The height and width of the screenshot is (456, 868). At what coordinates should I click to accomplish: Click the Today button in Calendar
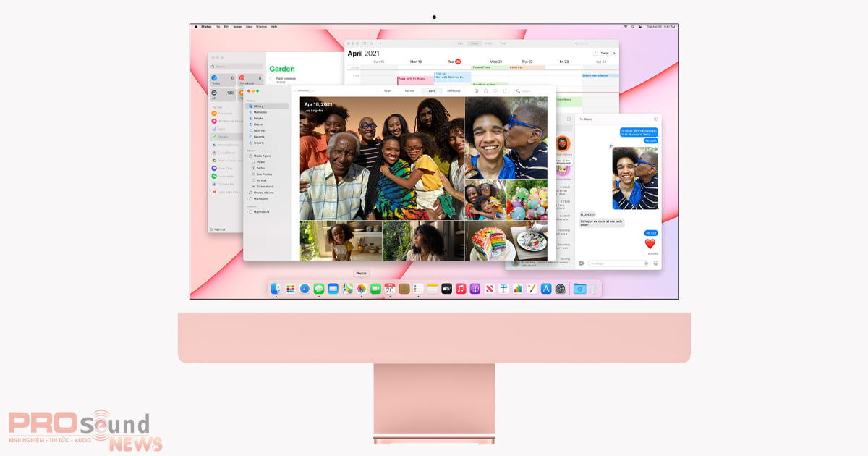click(605, 53)
